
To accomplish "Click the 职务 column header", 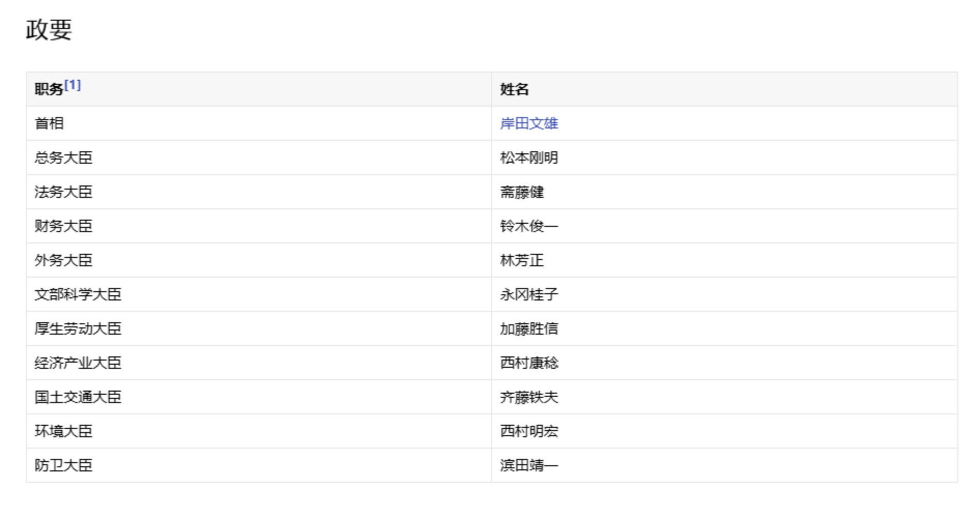I will [259, 89].
